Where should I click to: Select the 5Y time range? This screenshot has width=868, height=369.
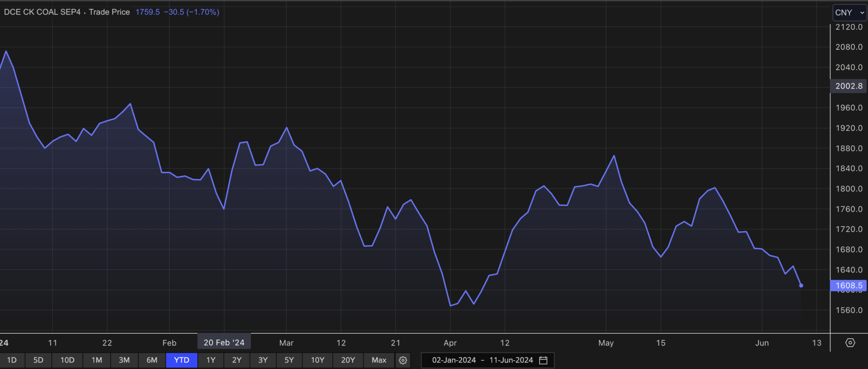tap(289, 360)
